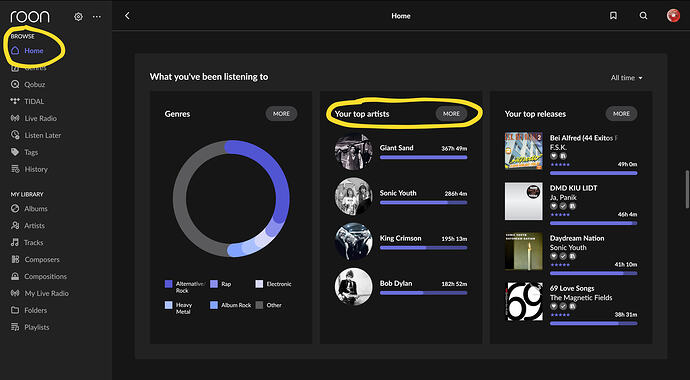Viewport: 690px width, 380px height.
Task: Click the Tracks note icon
Action: [15, 242]
